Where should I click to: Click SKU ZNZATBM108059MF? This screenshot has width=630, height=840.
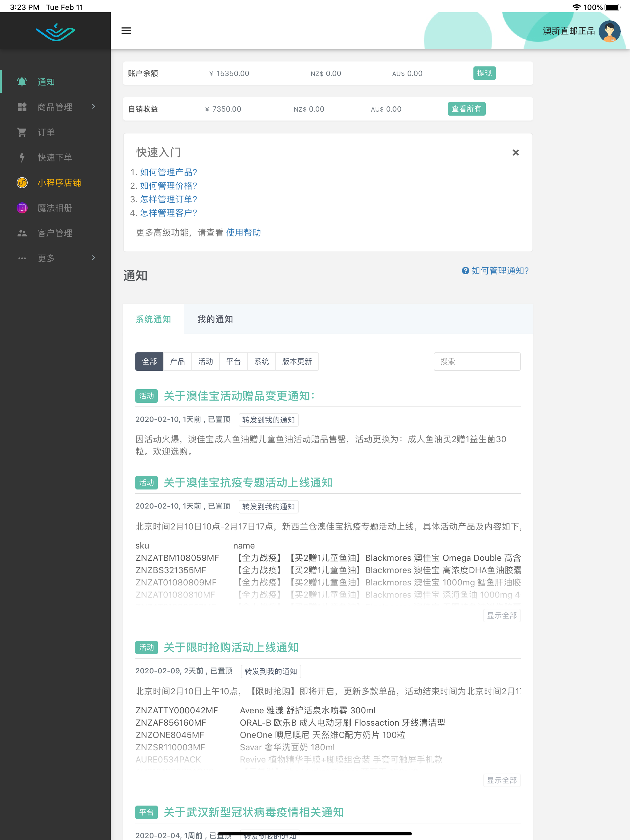tap(177, 557)
